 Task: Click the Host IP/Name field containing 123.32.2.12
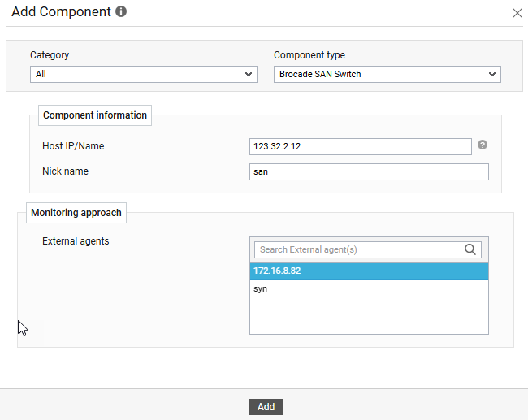point(361,146)
